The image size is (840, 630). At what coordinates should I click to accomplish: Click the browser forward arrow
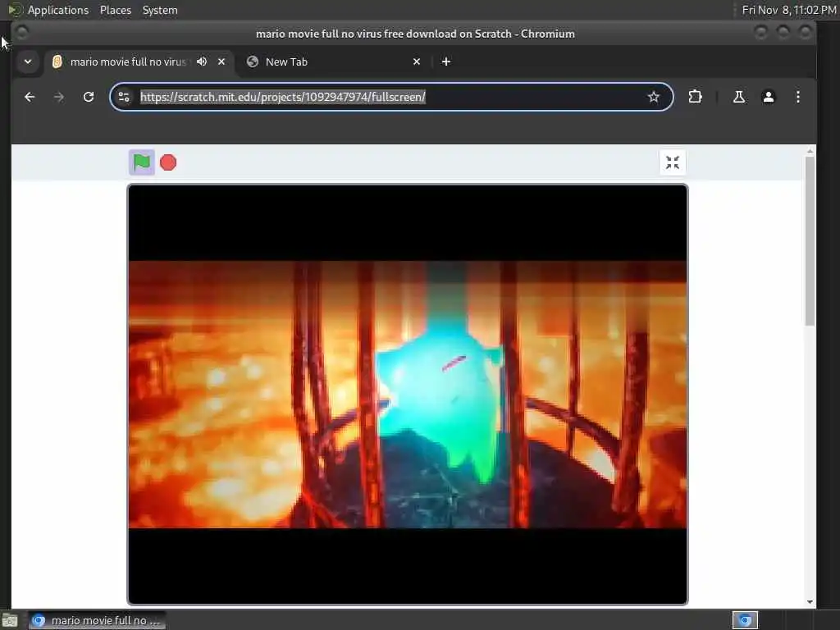click(59, 97)
